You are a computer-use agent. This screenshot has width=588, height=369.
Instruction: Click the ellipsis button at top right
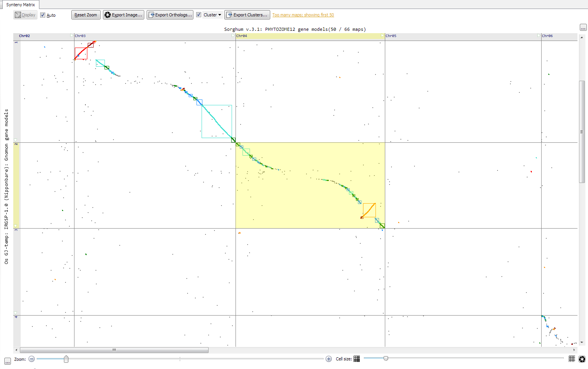(x=583, y=27)
